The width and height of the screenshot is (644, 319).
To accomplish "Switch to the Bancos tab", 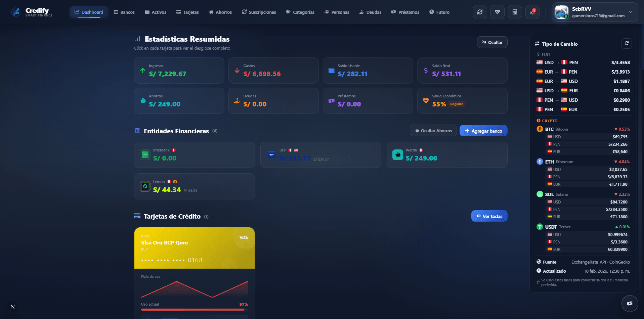I will click(124, 12).
